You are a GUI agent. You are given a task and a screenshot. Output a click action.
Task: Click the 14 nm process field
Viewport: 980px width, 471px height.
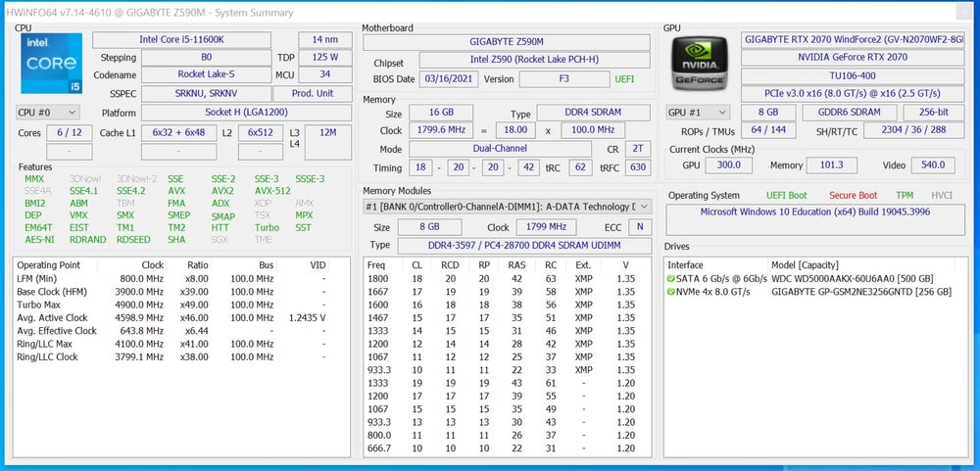pyautogui.click(x=325, y=40)
